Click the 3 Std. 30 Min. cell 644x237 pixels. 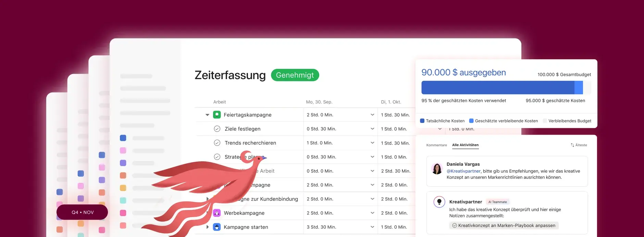coord(321,227)
